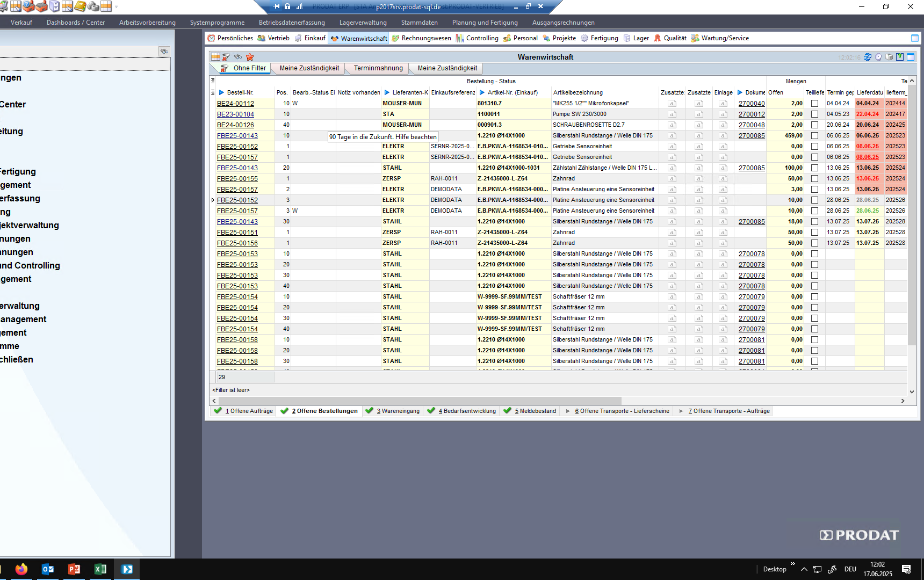Expand the top toolbar overflow arrow
The height and width of the screenshot is (580, 924).
tap(117, 6)
